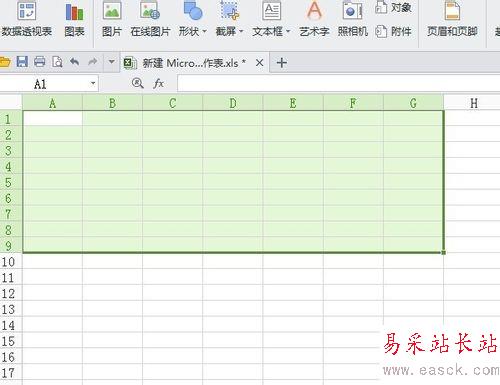Screen dimensions: 500x385
Task: Click cell H1
Action: pos(472,119)
